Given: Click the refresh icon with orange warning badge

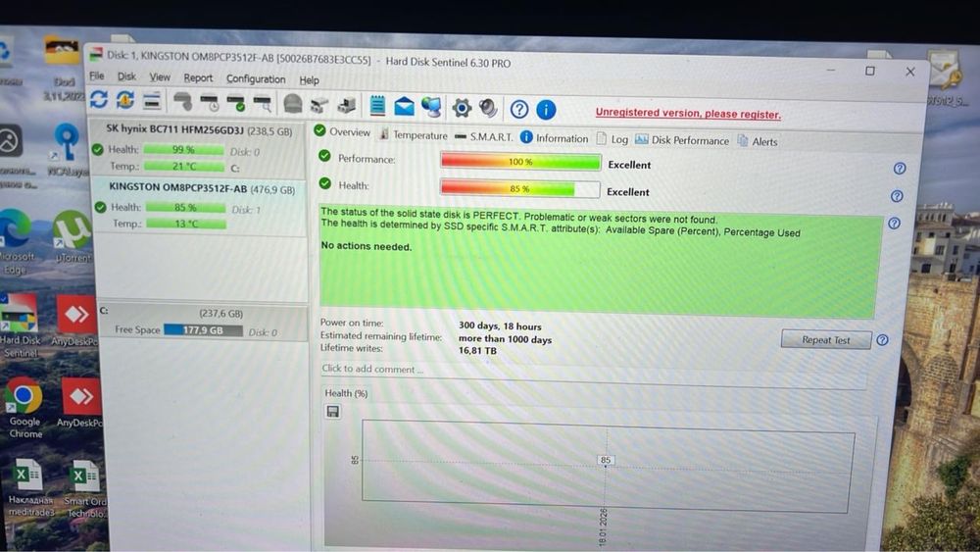Looking at the screenshot, I should [x=125, y=100].
